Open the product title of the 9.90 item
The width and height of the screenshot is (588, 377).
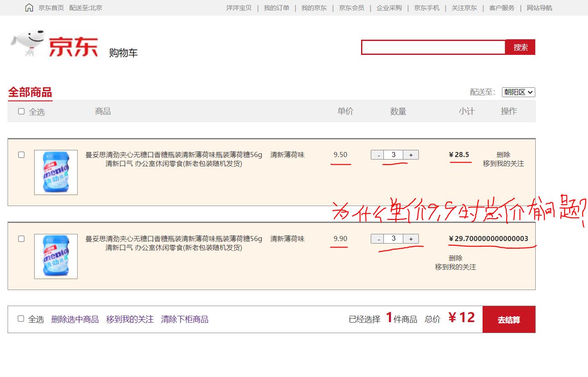point(174,243)
